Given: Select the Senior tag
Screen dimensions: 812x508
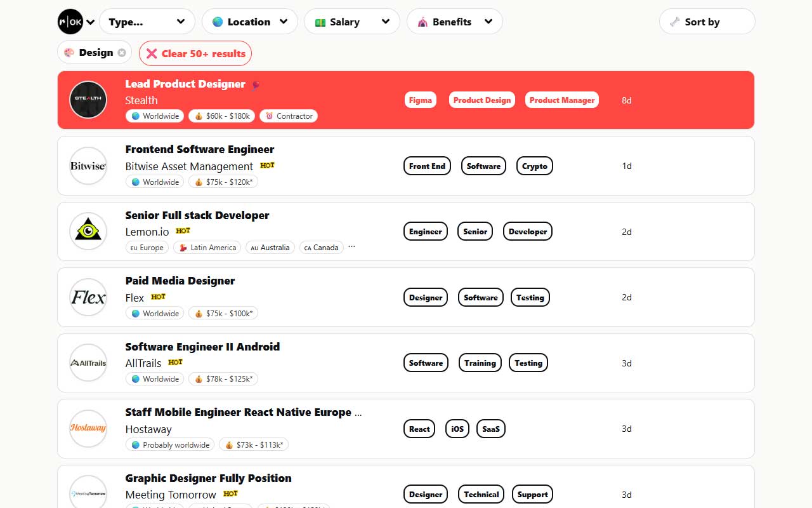Looking at the screenshot, I should (x=475, y=231).
